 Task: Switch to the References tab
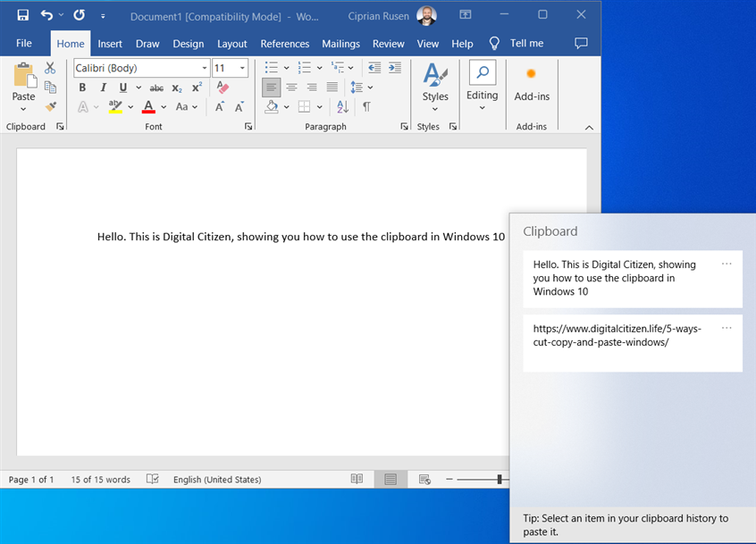point(285,44)
